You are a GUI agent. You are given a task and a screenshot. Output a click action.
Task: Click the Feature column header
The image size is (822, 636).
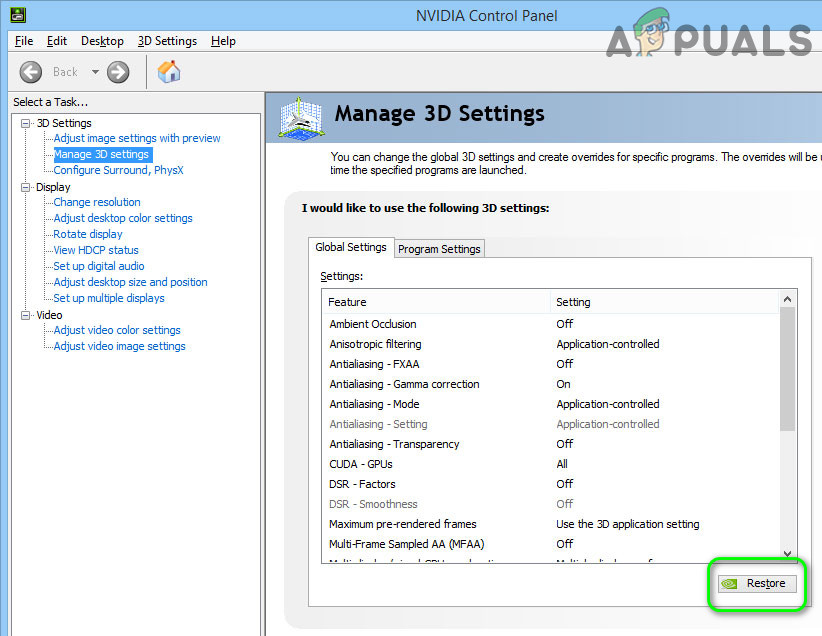pyautogui.click(x=436, y=302)
